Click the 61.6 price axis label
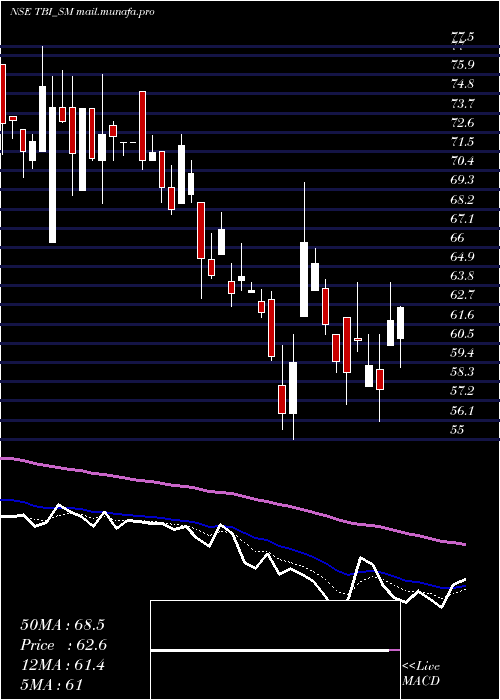Image resolution: width=500 pixels, height=700 pixels. 463,315
